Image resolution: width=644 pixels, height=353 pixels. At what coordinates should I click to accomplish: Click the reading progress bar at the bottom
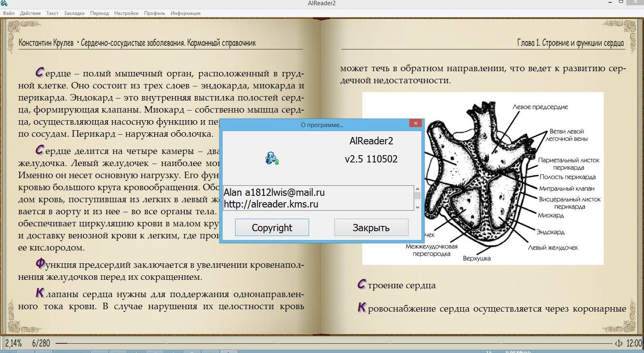(x=333, y=343)
